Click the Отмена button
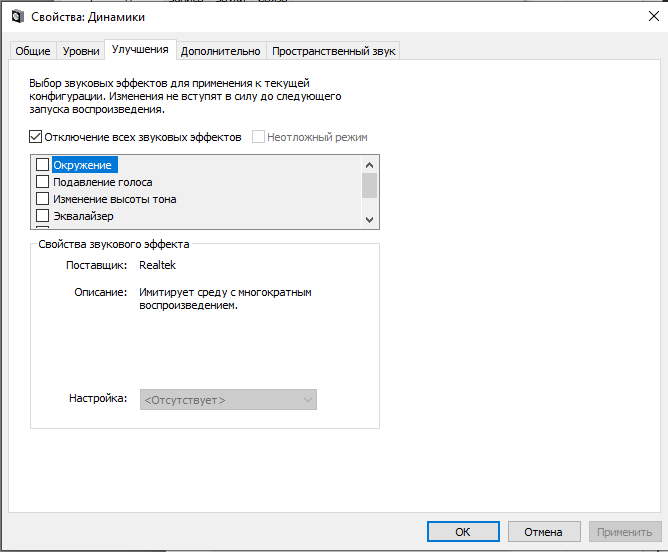668x552 pixels. [544, 532]
